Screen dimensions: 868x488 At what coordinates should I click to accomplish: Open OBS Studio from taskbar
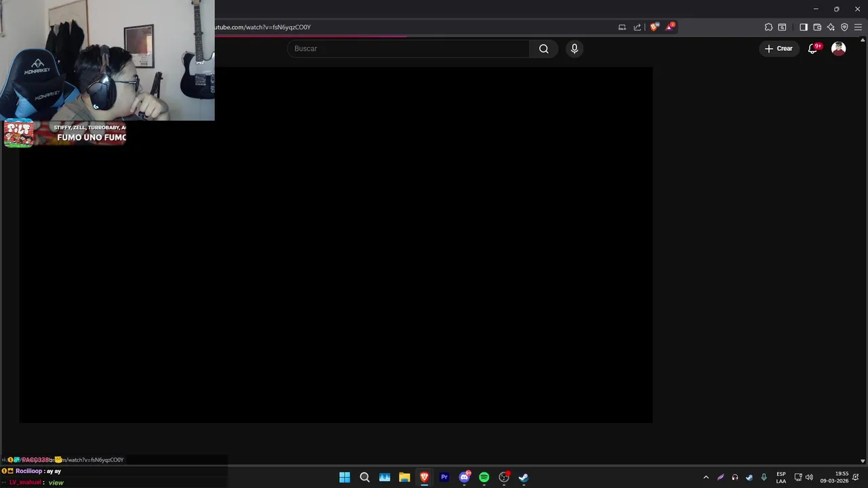pos(504,477)
